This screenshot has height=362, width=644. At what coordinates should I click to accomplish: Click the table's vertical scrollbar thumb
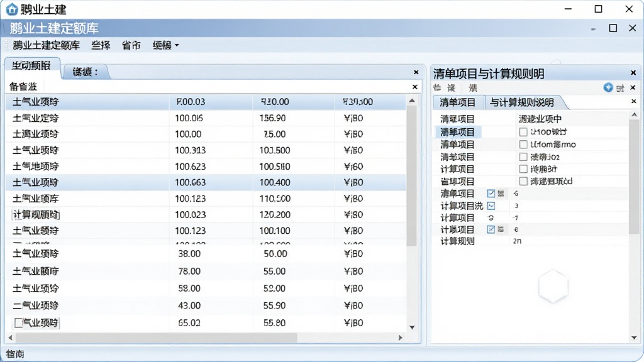(x=412, y=176)
